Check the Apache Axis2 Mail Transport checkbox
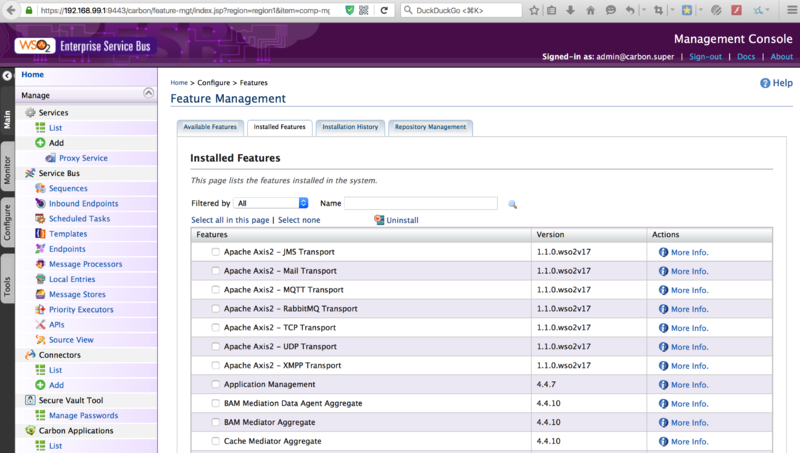 [215, 270]
